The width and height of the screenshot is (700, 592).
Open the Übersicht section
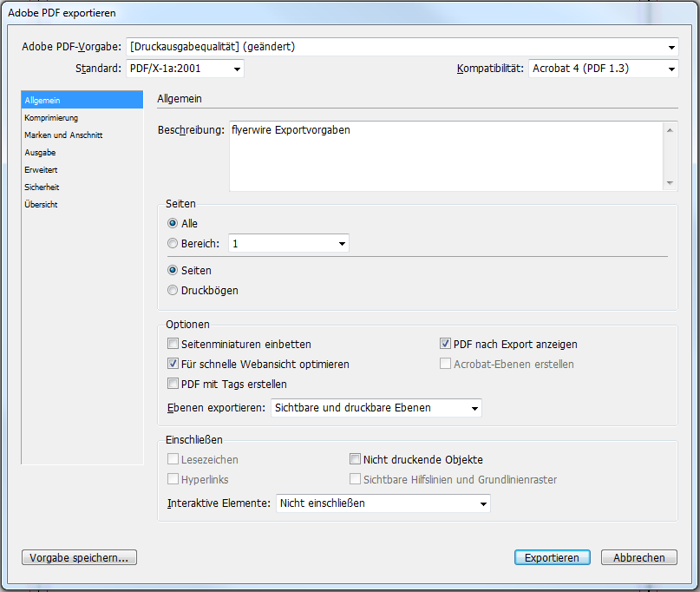click(82, 205)
